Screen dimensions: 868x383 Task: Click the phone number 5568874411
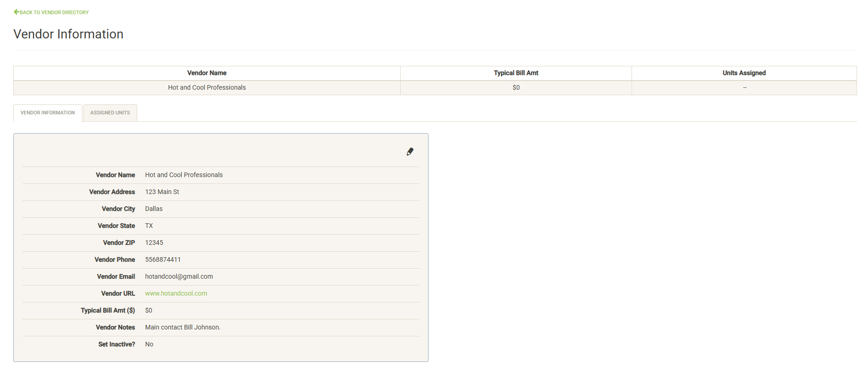coord(163,260)
